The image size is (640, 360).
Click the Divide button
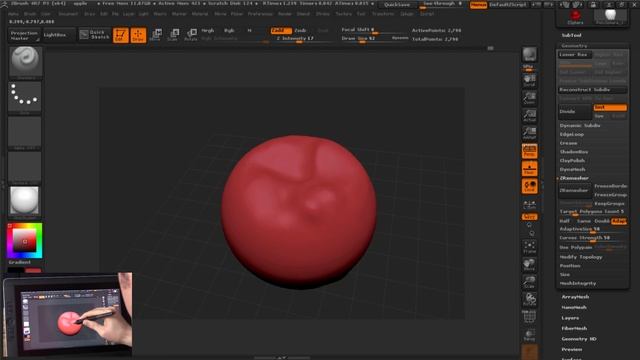(x=575, y=112)
